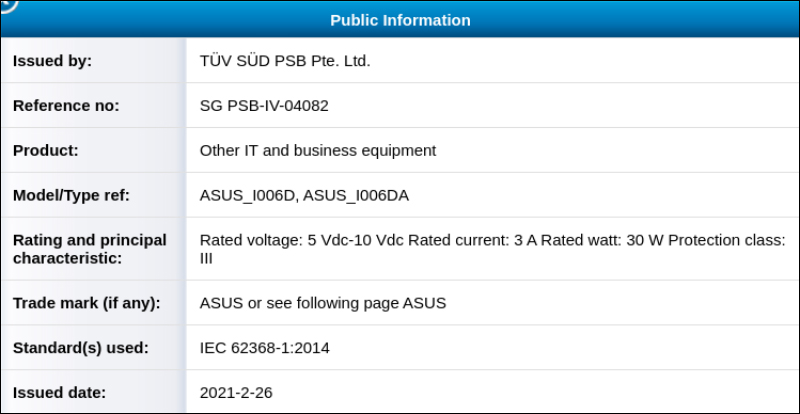
Task: Select the TÜV SÜD PSB Pte. Ltd. value
Action: tap(285, 61)
